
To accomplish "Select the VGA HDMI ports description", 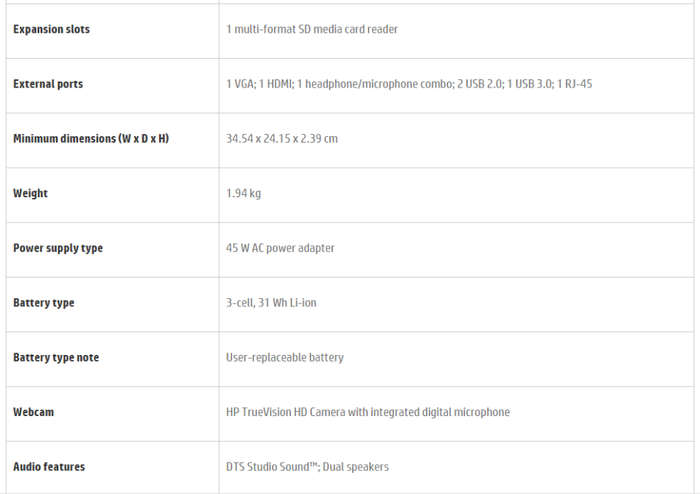I will pyautogui.click(x=409, y=84).
